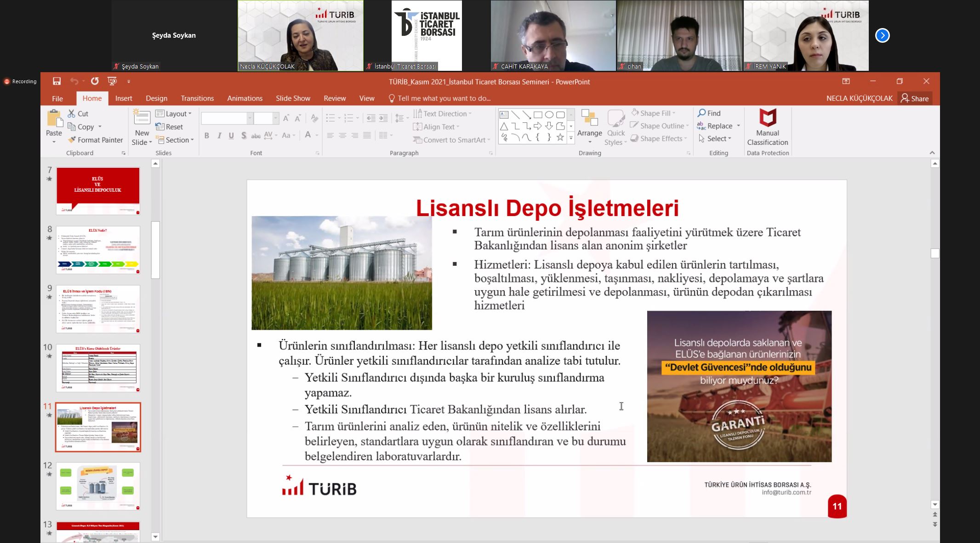The width and height of the screenshot is (980, 543).
Task: Align text left in Paragraph group
Action: point(330,135)
